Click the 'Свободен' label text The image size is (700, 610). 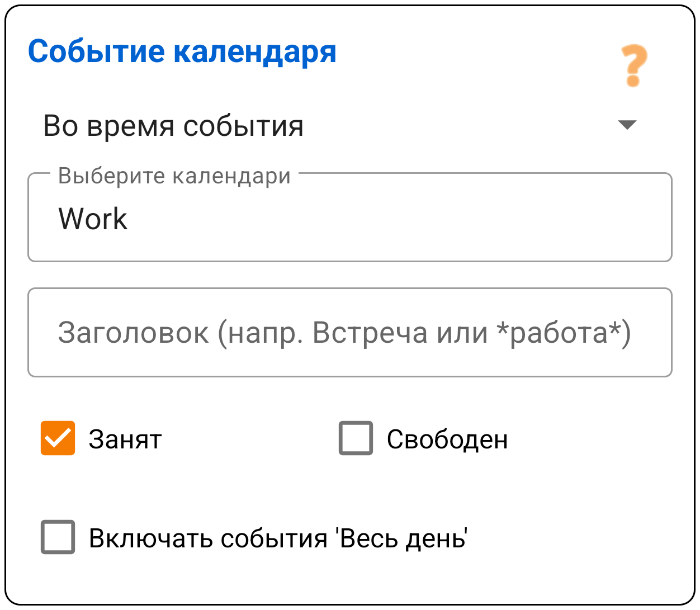pyautogui.click(x=447, y=439)
